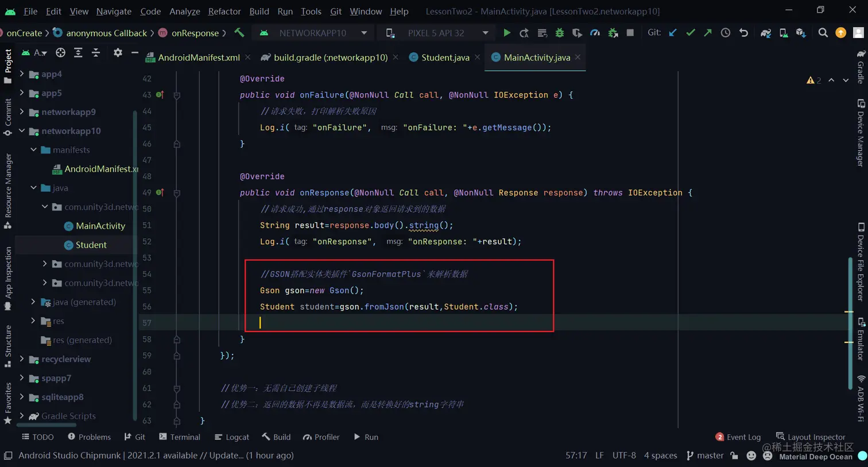Open the Analyze menu

pyautogui.click(x=185, y=11)
